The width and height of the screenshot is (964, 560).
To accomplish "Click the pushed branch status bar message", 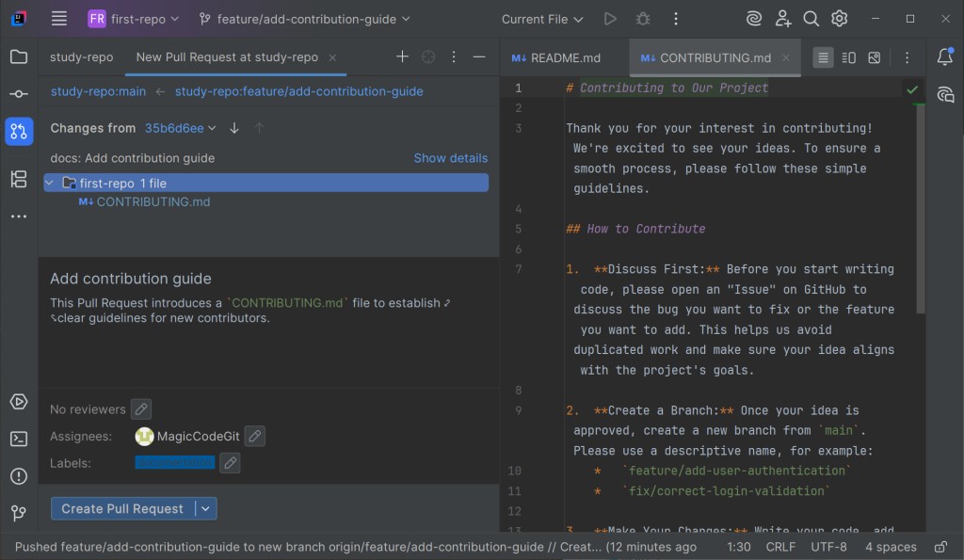I will click(x=355, y=547).
